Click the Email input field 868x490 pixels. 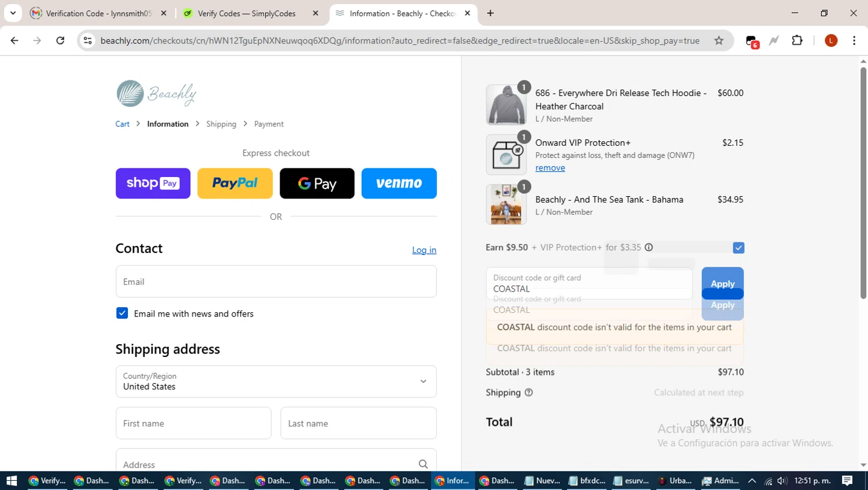click(276, 282)
